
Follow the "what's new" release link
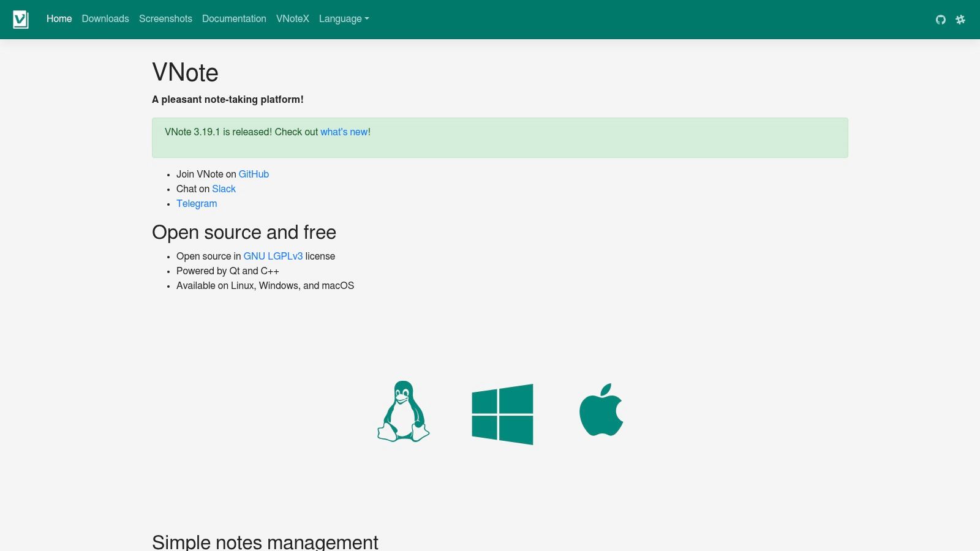coord(344,132)
